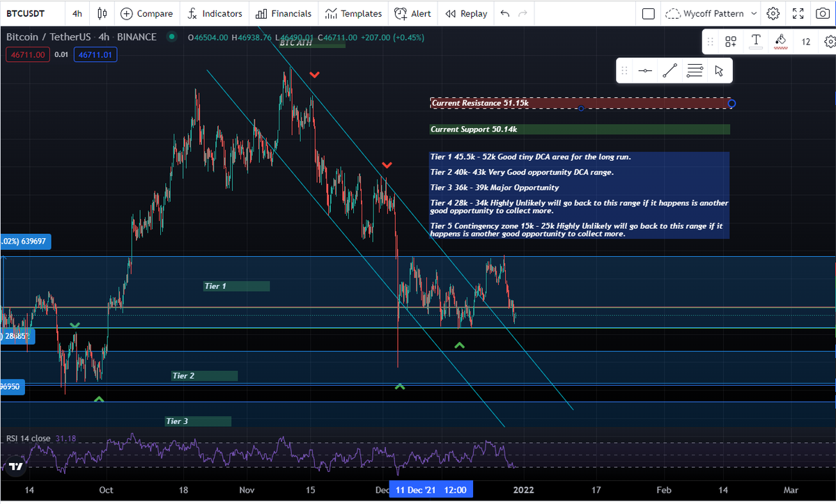The image size is (836, 504).
Task: Select the trend line tool
Action: pos(669,70)
